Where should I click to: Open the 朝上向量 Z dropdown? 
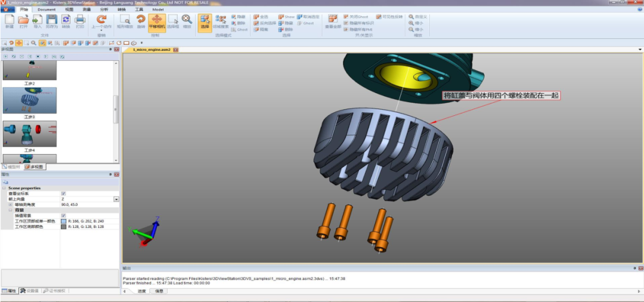(x=116, y=199)
